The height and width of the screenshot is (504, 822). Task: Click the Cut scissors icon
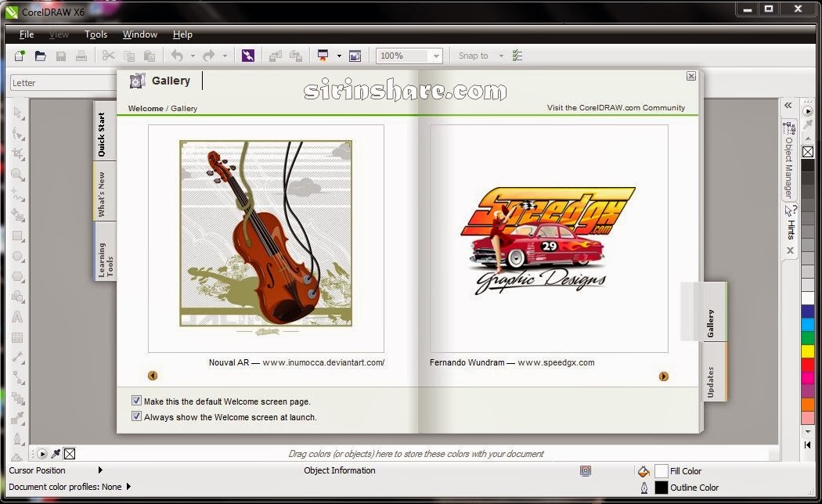click(109, 56)
